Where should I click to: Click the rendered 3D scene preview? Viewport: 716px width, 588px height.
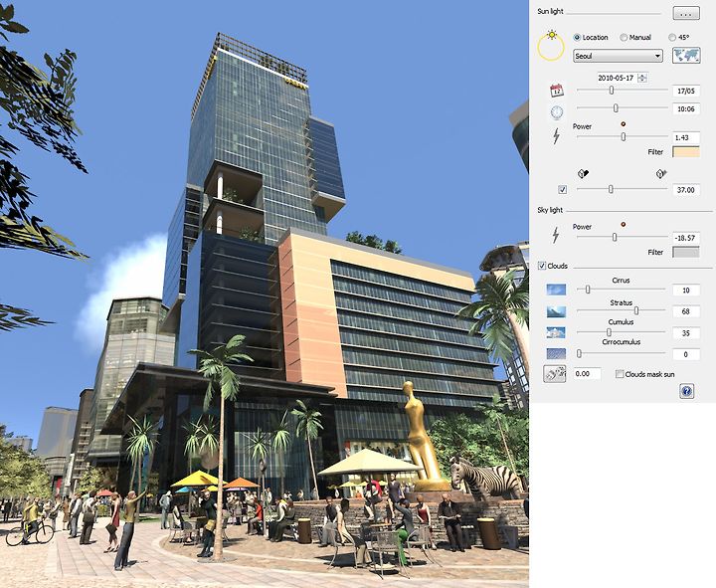(x=265, y=294)
